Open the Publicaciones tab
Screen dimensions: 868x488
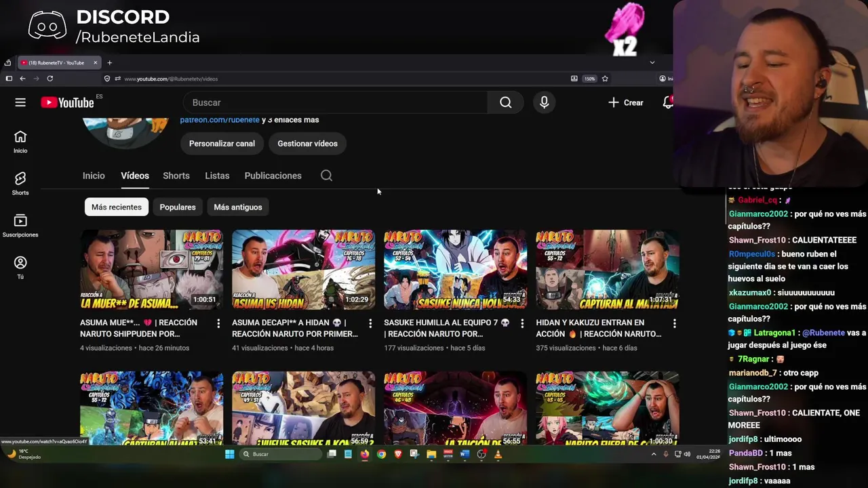click(x=273, y=176)
